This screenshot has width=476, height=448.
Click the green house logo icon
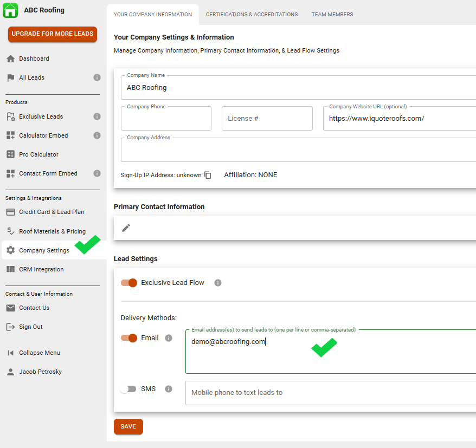[x=10, y=10]
